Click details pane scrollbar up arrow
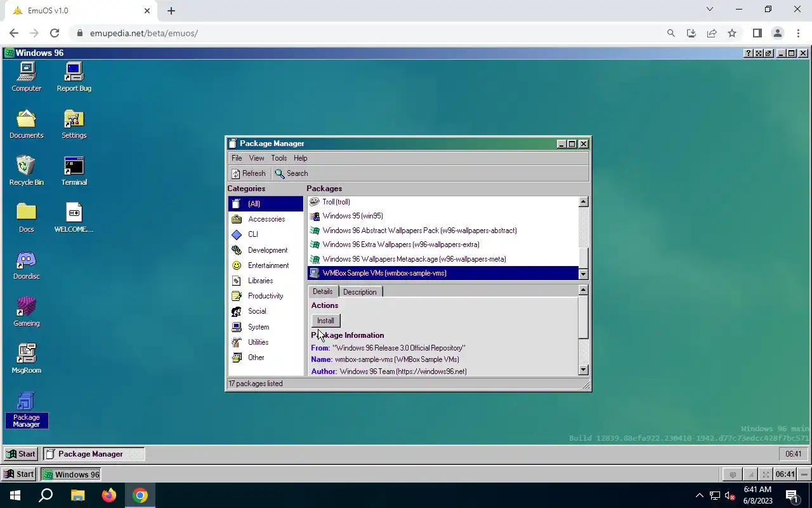This screenshot has height=508, width=812. point(584,290)
